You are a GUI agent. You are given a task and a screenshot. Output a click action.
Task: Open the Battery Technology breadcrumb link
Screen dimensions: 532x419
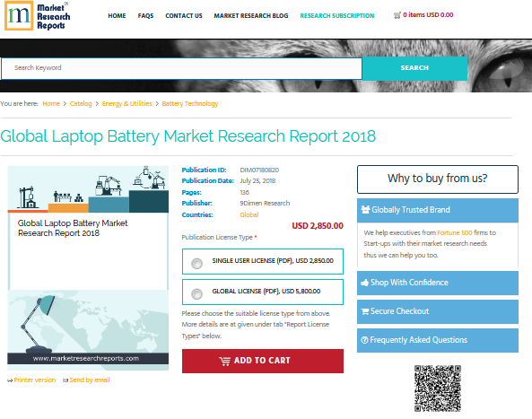190,104
